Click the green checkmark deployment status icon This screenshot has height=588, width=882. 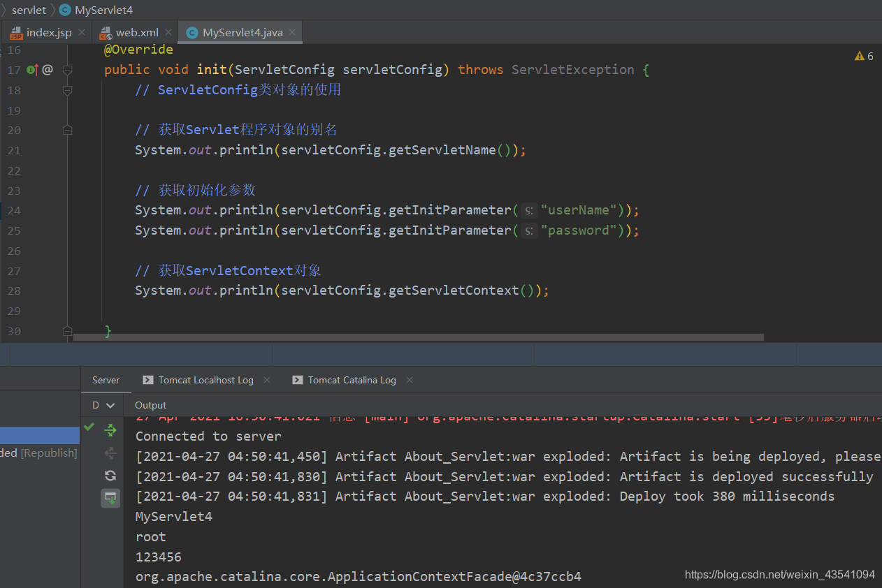pyautogui.click(x=89, y=426)
